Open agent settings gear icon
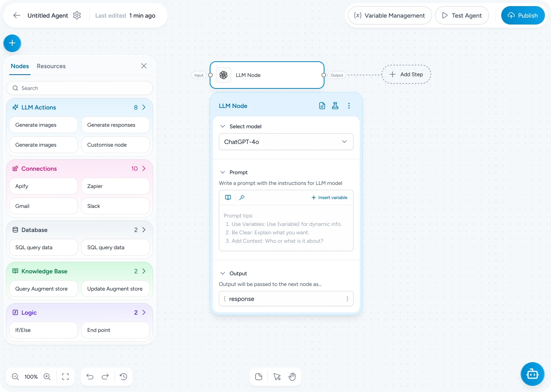 (77, 15)
